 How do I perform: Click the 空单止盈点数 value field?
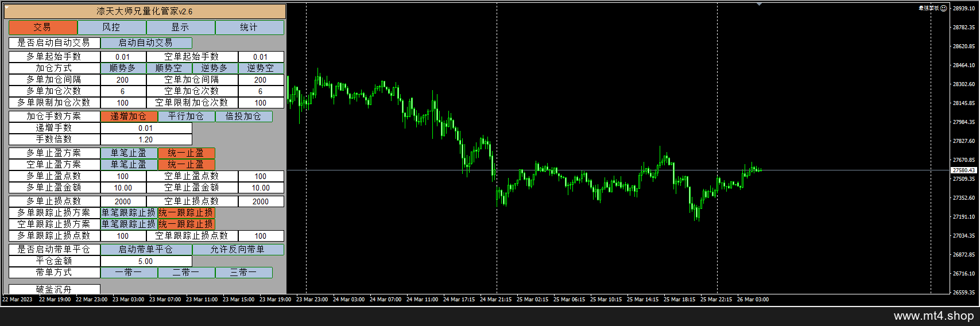click(x=261, y=176)
